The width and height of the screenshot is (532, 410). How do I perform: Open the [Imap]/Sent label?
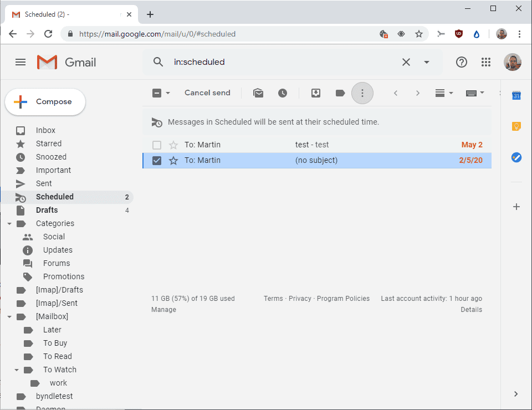(57, 303)
